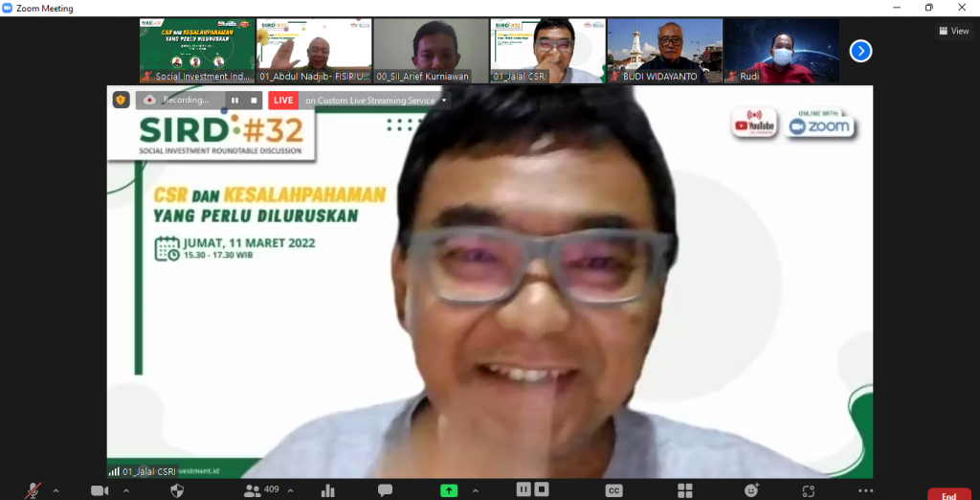Click the red End meeting button
980x500 pixels.
coord(948,494)
